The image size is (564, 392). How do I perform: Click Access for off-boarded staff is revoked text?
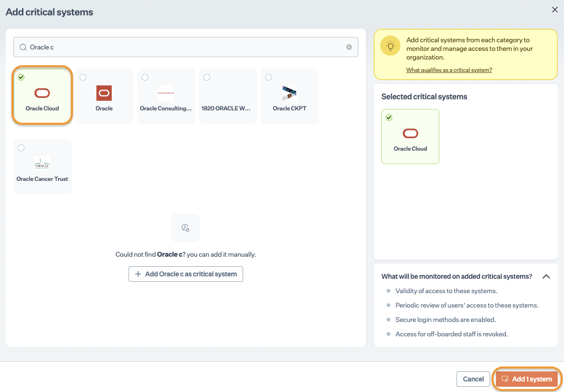pyautogui.click(x=451, y=334)
